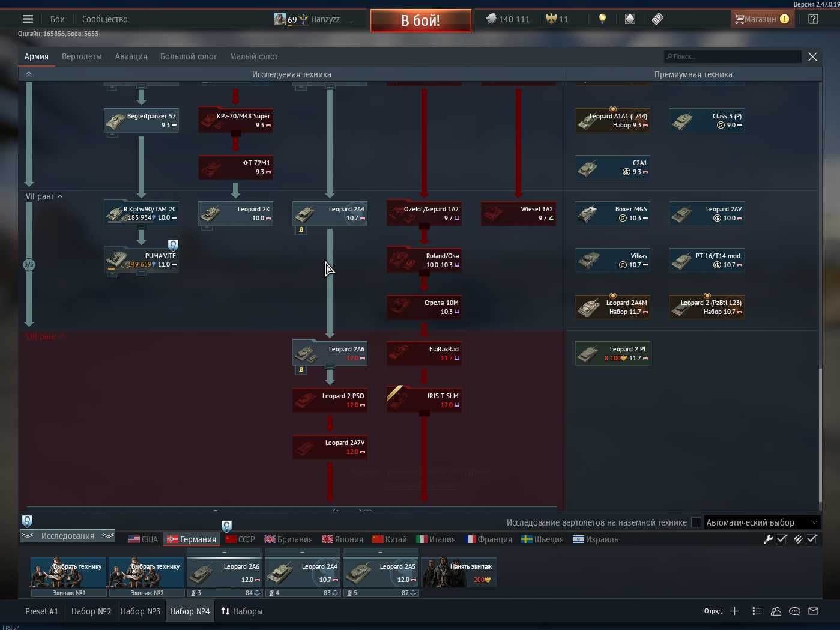Viewport: 840px width, 630px height.
Task: Select Leopard 2A4 in research tree
Action: point(330,213)
